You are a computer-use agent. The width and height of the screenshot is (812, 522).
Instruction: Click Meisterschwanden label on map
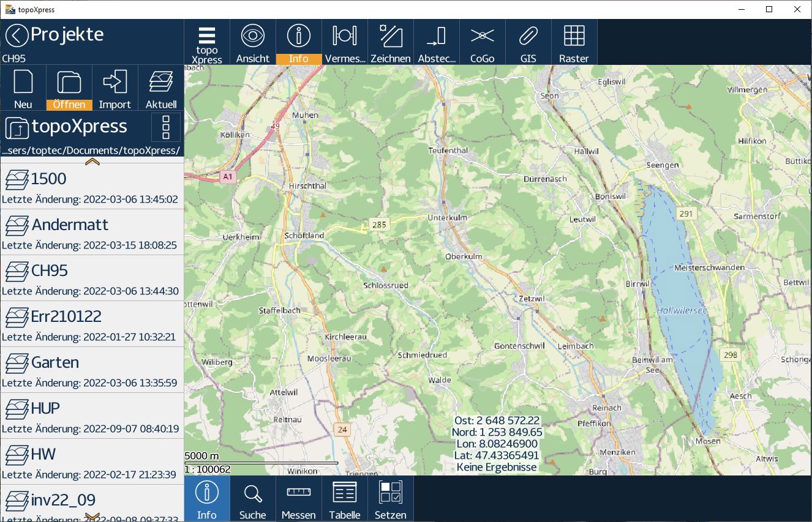[x=709, y=268]
